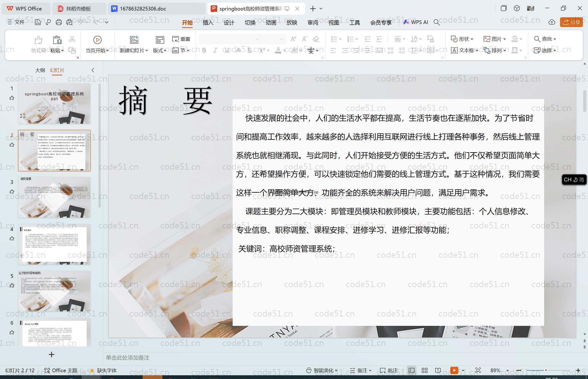Click decrease indent icon
The image size is (588, 379).
367,39
